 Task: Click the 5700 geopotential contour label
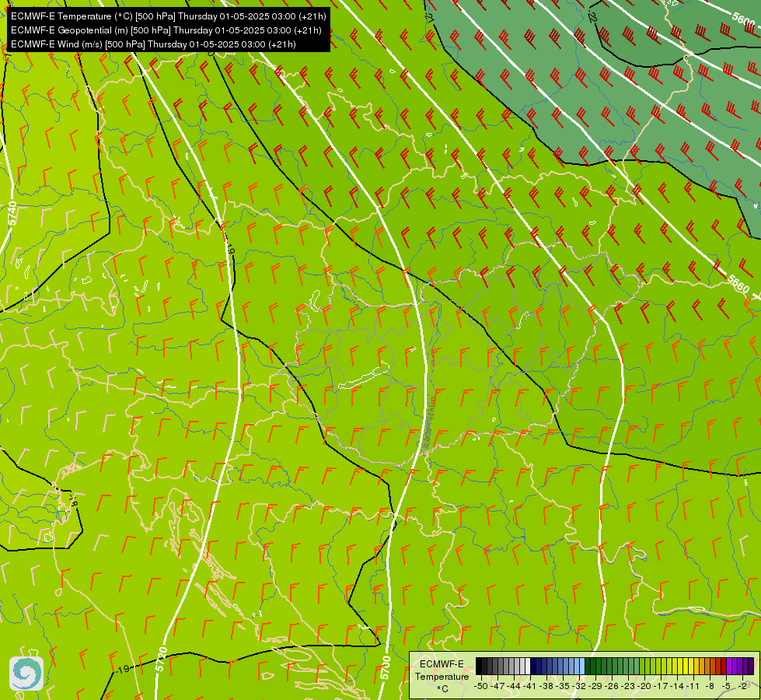click(x=386, y=668)
